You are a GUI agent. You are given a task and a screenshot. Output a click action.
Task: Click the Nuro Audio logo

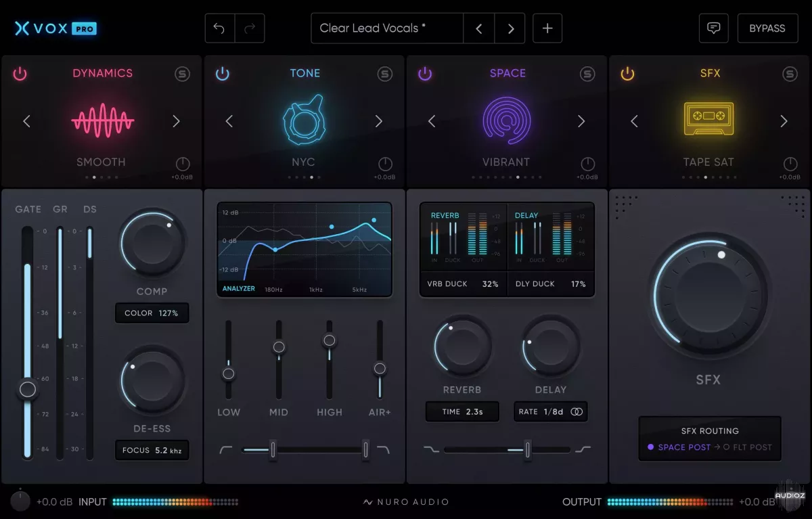(x=406, y=502)
